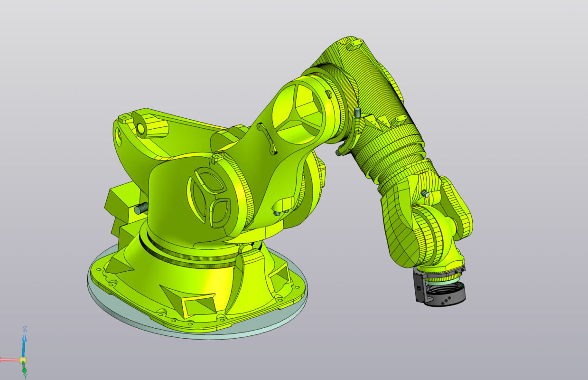Click the toothed gear ring at the wrist

click(x=441, y=279)
